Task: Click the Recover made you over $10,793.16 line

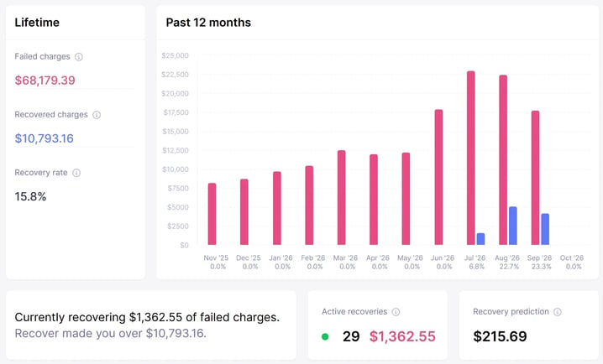Action: (110, 333)
